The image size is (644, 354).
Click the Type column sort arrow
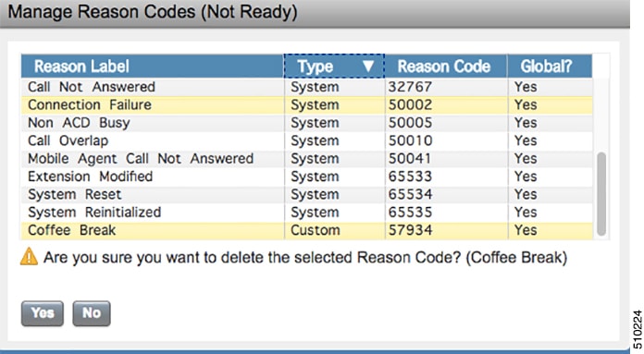coord(368,66)
